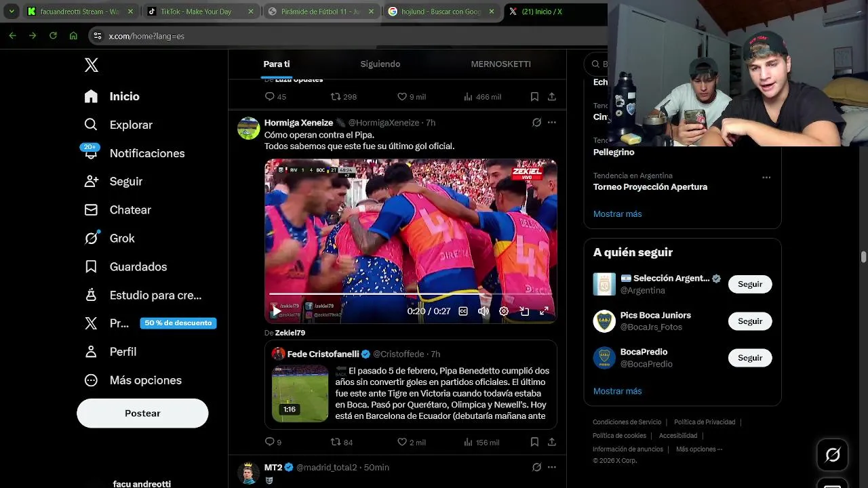Open MT2 profile name
The height and width of the screenshot is (488, 868).
click(273, 467)
